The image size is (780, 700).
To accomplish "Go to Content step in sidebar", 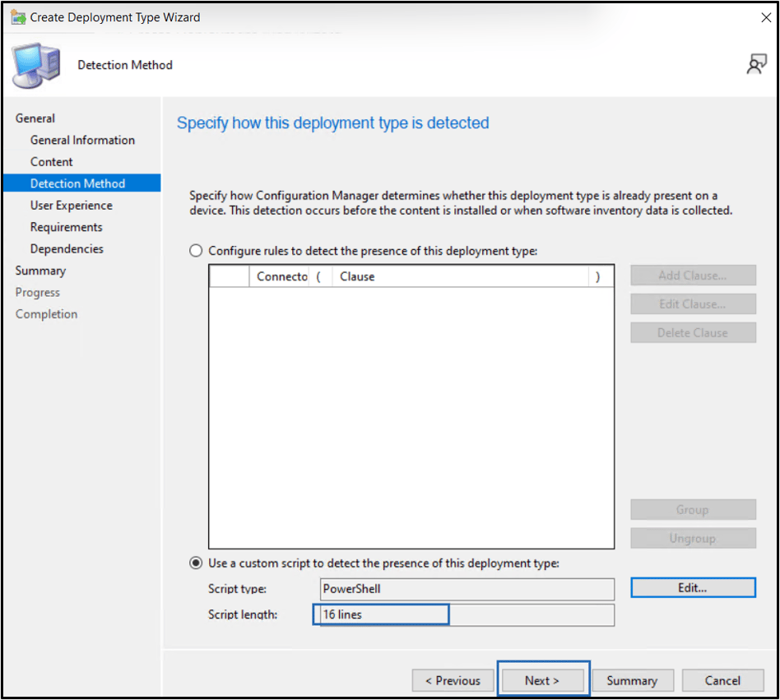I will click(x=51, y=162).
